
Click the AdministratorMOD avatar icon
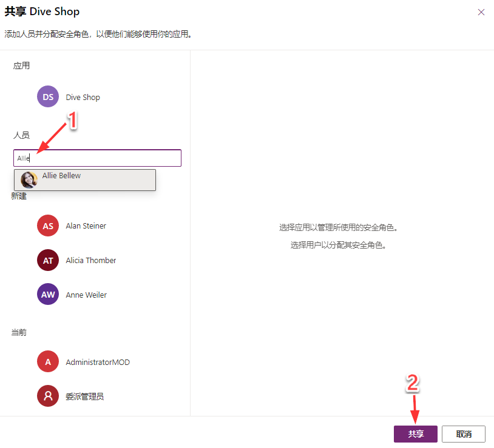click(x=47, y=361)
